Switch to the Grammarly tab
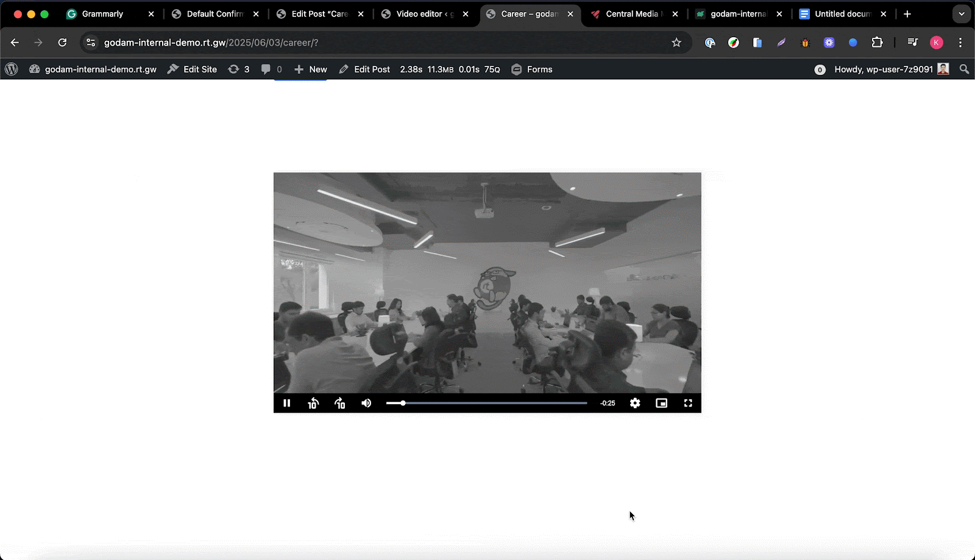The height and width of the screenshot is (560, 975). click(x=102, y=13)
